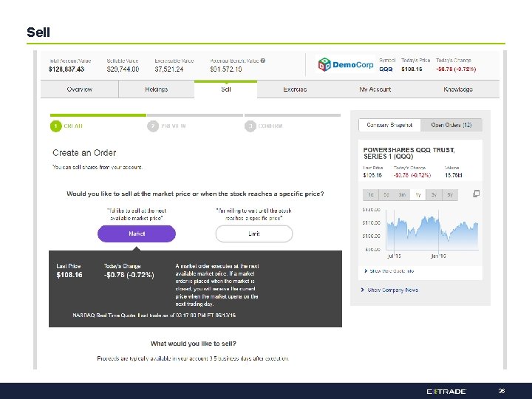Choose the Limit order button
Screen dimensions: 532x399
(x=254, y=233)
